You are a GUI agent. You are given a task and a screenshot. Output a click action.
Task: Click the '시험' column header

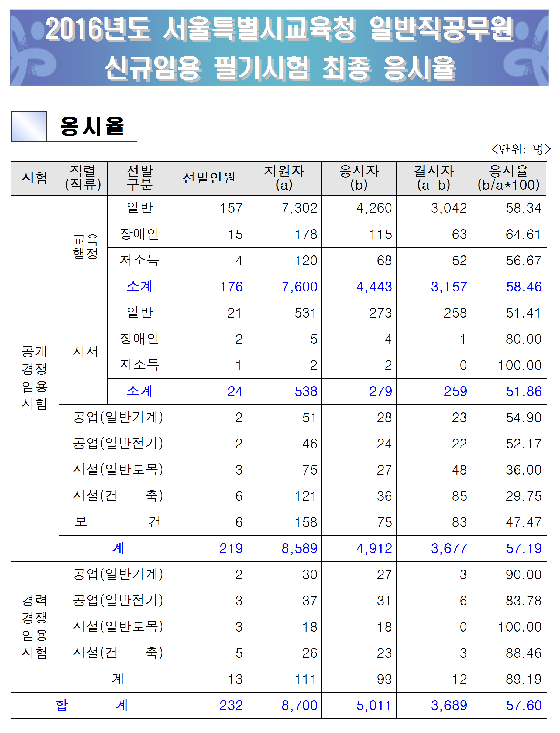(x=35, y=178)
